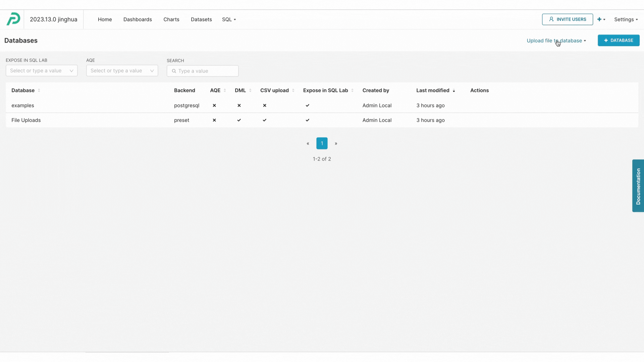
Task: Click the plus icon inside the DATABASE button
Action: click(606, 40)
